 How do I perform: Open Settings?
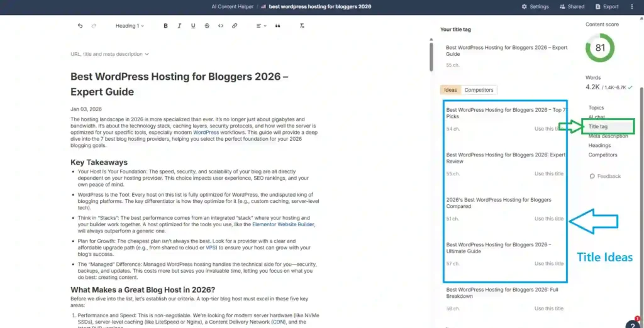pyautogui.click(x=535, y=6)
